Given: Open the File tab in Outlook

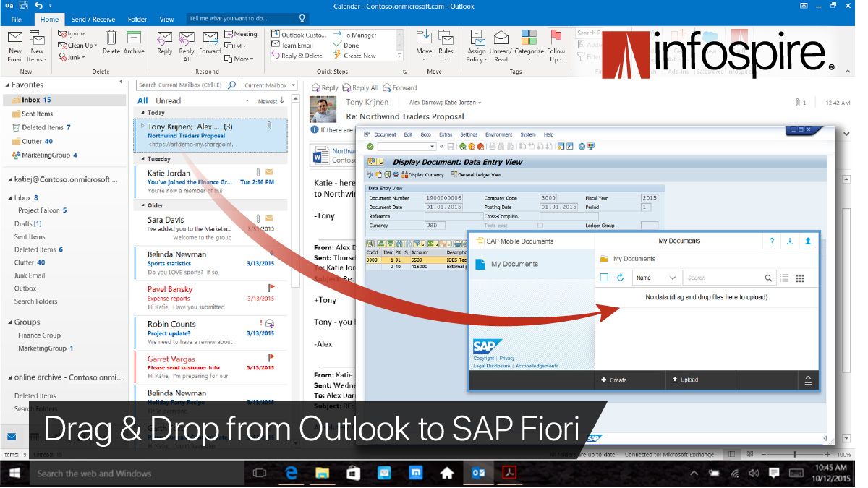Looking at the screenshot, I should pyautogui.click(x=17, y=20).
